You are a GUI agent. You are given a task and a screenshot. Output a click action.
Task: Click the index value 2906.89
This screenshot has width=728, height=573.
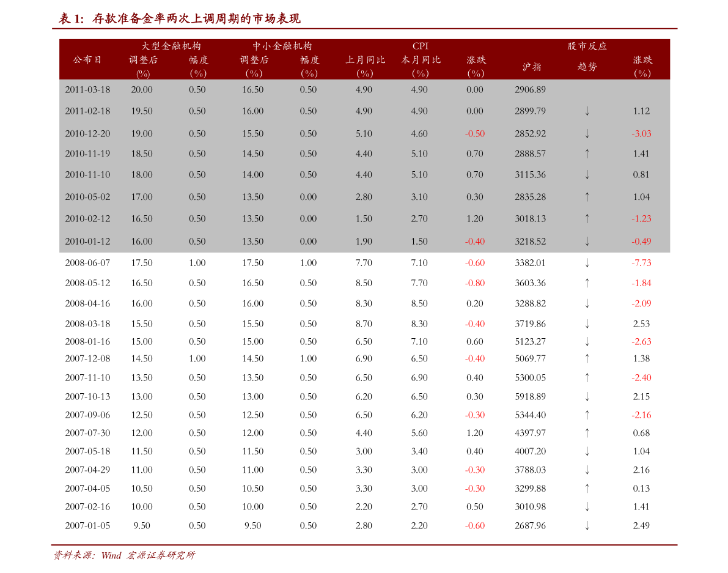click(530, 90)
